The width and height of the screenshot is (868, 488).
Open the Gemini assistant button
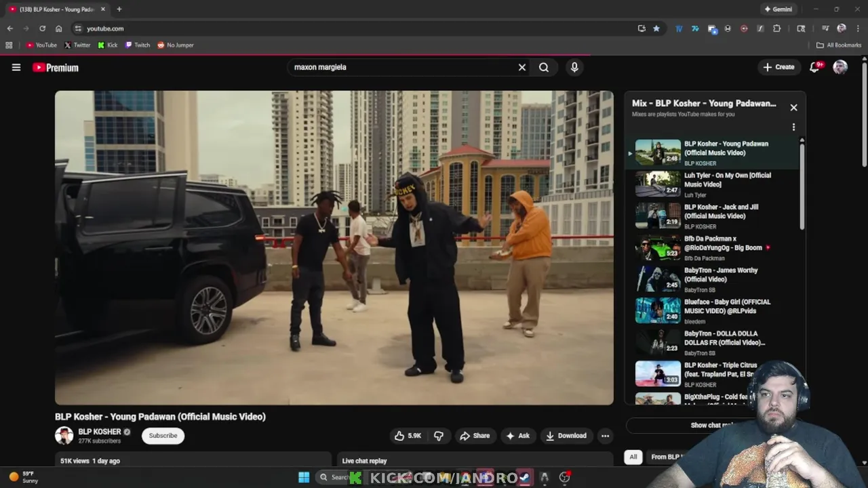coord(778,9)
